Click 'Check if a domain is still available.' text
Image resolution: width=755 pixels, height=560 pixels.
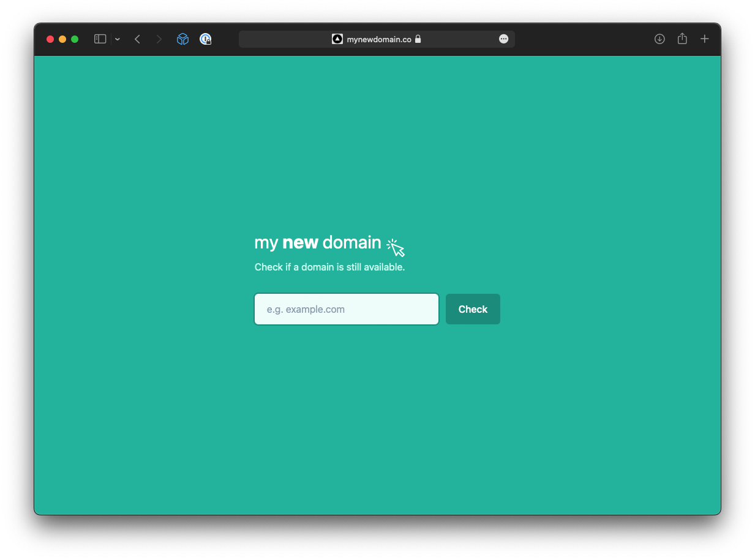329,267
